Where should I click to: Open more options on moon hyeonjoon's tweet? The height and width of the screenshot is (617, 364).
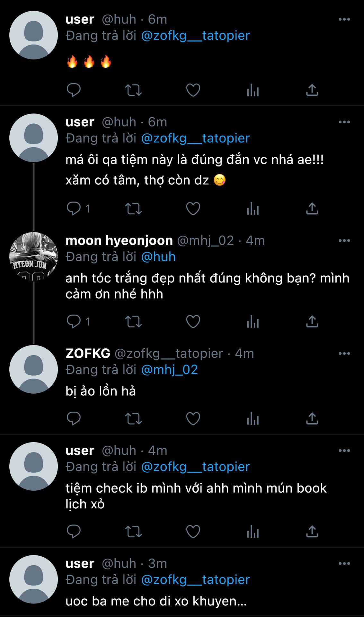pyautogui.click(x=344, y=241)
